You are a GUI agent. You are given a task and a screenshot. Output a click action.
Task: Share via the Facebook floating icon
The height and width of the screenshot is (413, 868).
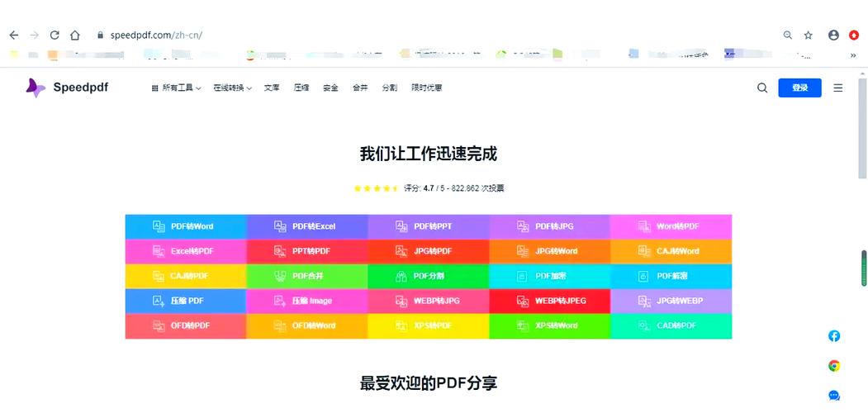pyautogui.click(x=834, y=336)
